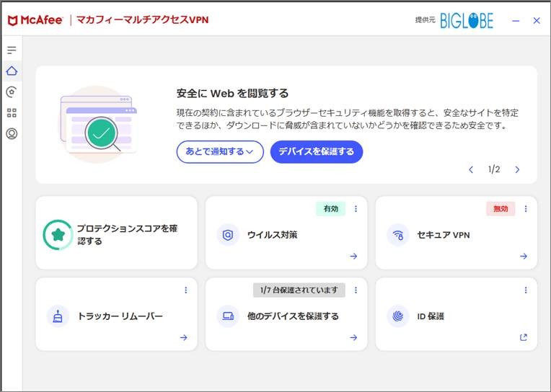Open the hamburger menu in sidebar
The image size is (551, 392).
(x=12, y=50)
